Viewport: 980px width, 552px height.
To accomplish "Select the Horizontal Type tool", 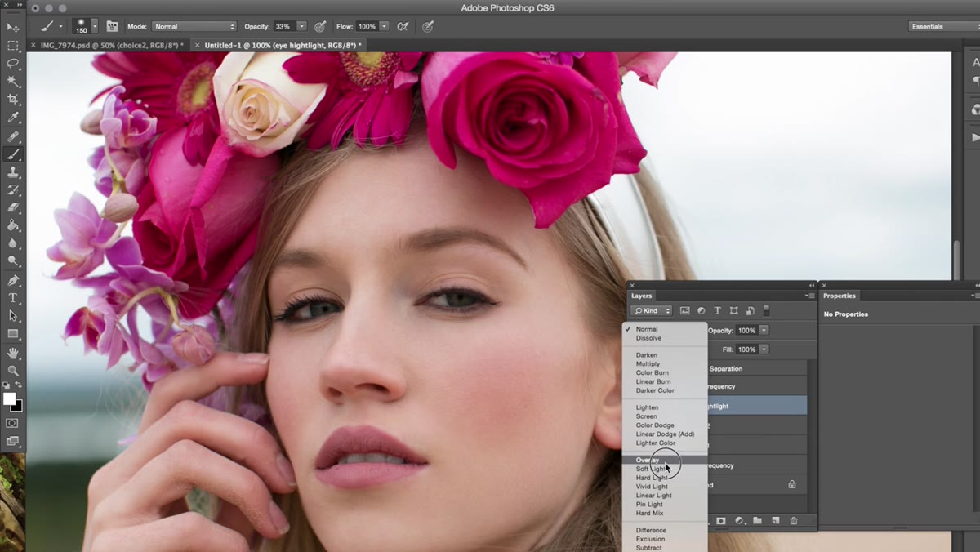I will [x=13, y=299].
